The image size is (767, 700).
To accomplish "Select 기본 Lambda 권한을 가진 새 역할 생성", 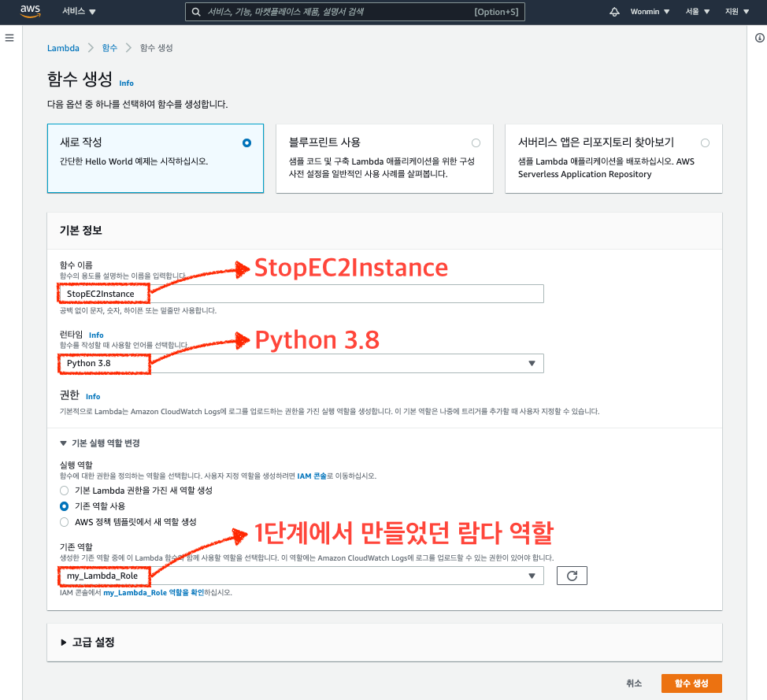I will tap(64, 491).
